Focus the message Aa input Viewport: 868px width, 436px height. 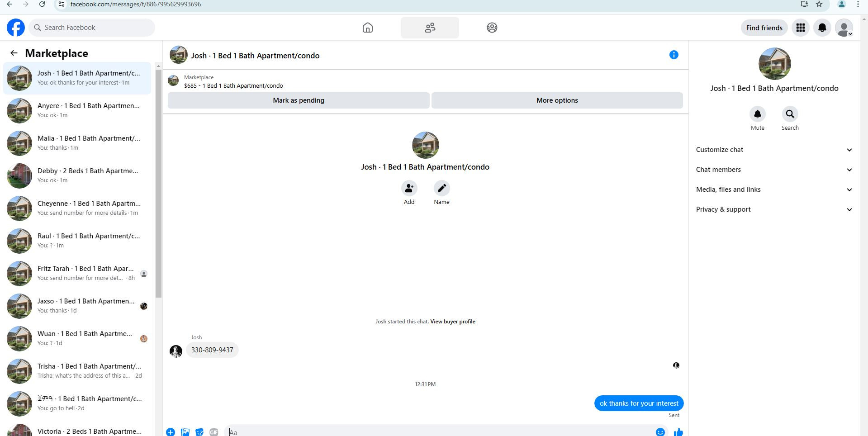point(439,432)
